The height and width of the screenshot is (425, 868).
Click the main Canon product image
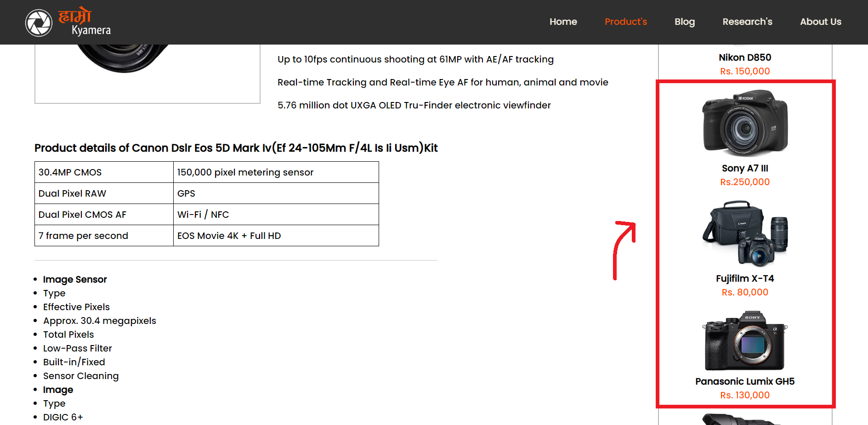[x=148, y=74]
